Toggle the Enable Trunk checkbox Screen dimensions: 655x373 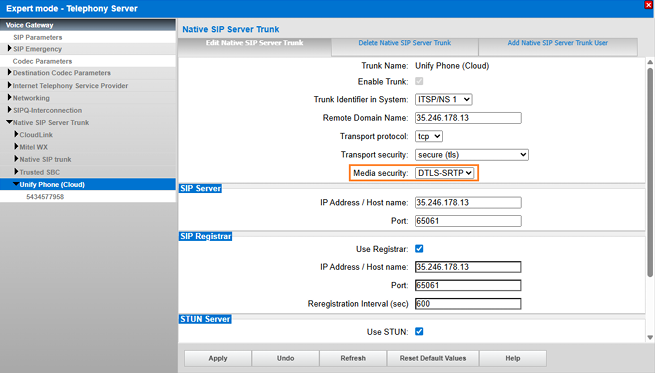click(419, 81)
